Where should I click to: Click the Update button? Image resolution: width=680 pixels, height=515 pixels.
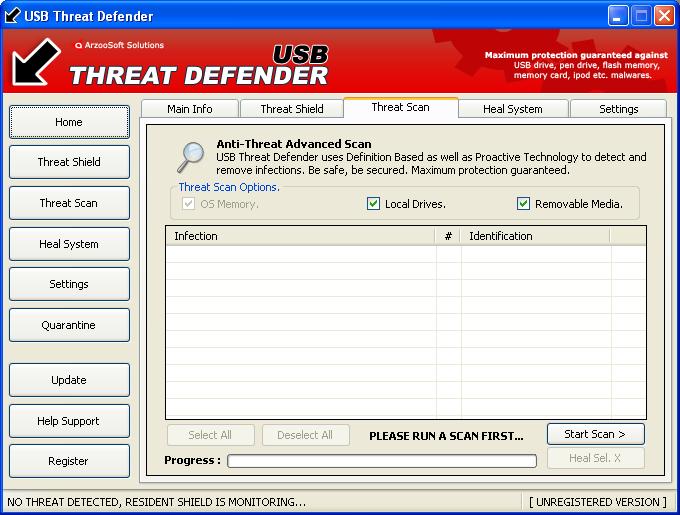click(x=69, y=380)
